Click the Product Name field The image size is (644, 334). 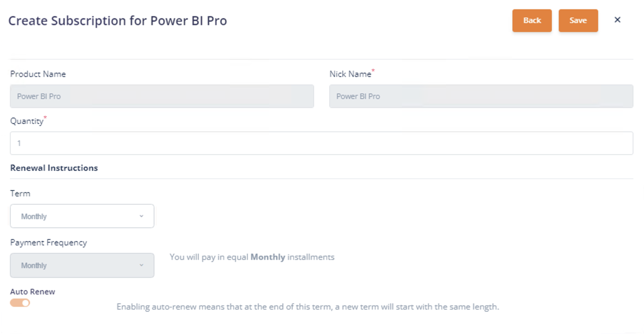pyautogui.click(x=162, y=96)
